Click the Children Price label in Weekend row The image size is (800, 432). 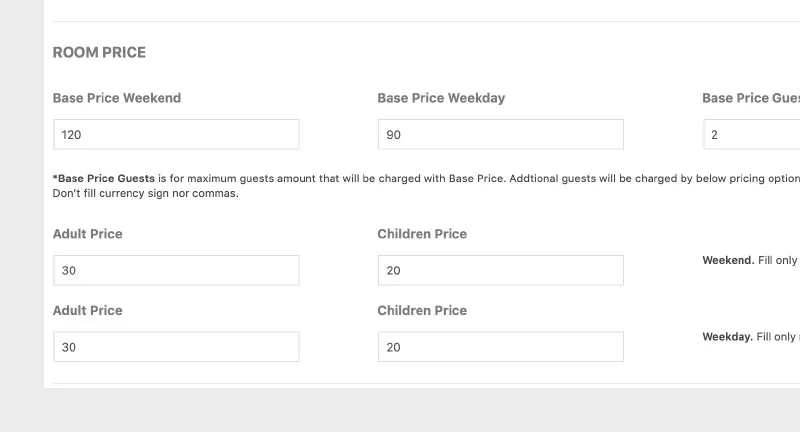[422, 234]
